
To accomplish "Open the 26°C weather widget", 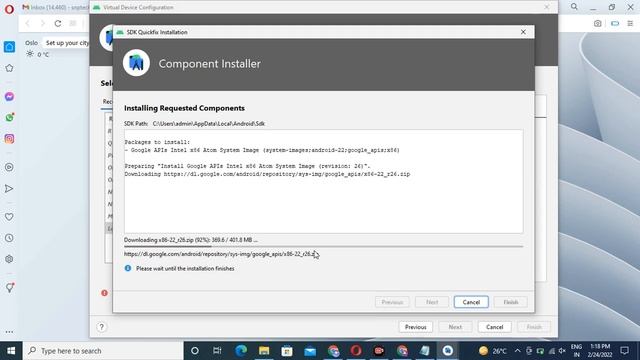I will 493,351.
